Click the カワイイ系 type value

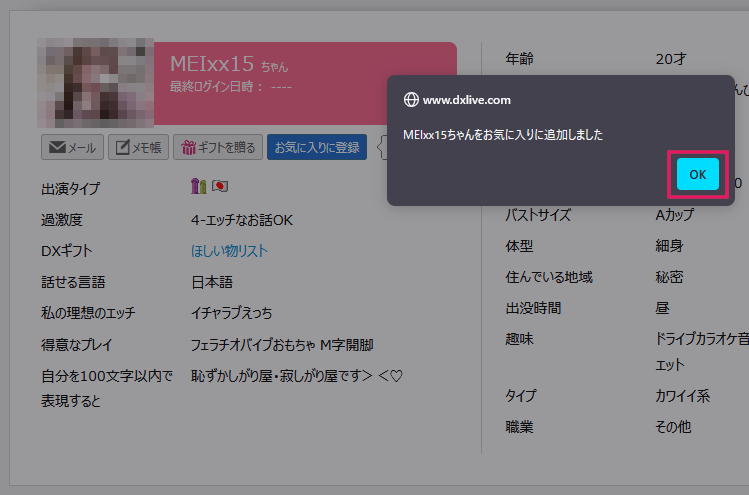pos(682,396)
